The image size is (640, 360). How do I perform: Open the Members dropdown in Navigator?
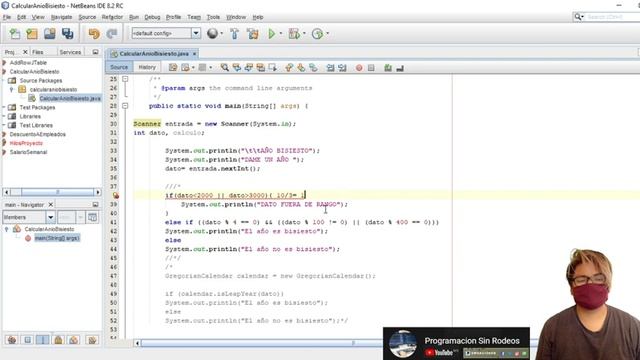point(51,217)
